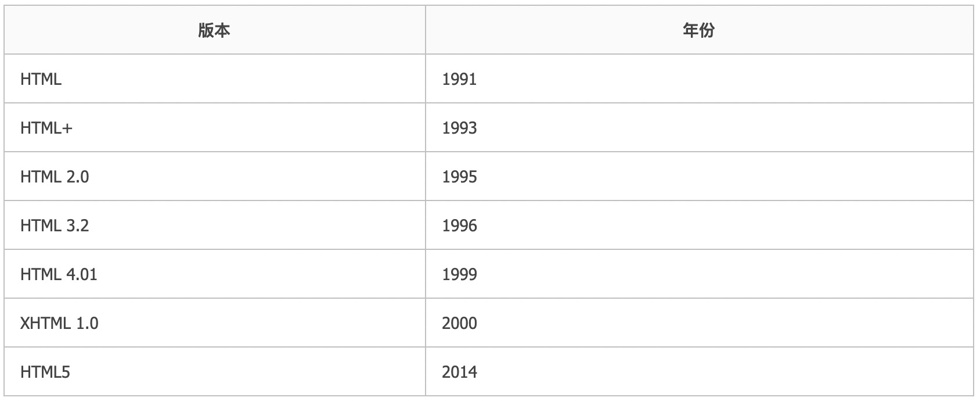Click the year 1999 cell
This screenshot has height=401, width=980.
click(x=700, y=274)
